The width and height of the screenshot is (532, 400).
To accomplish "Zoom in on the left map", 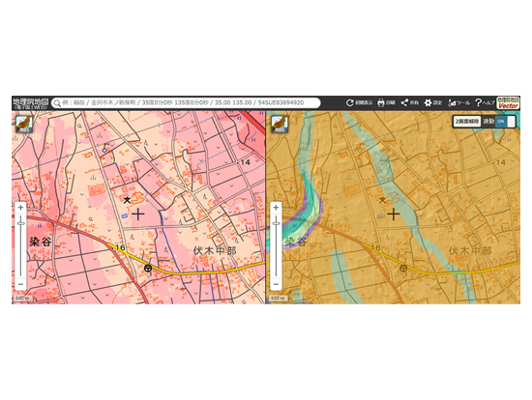I will pos(20,208).
